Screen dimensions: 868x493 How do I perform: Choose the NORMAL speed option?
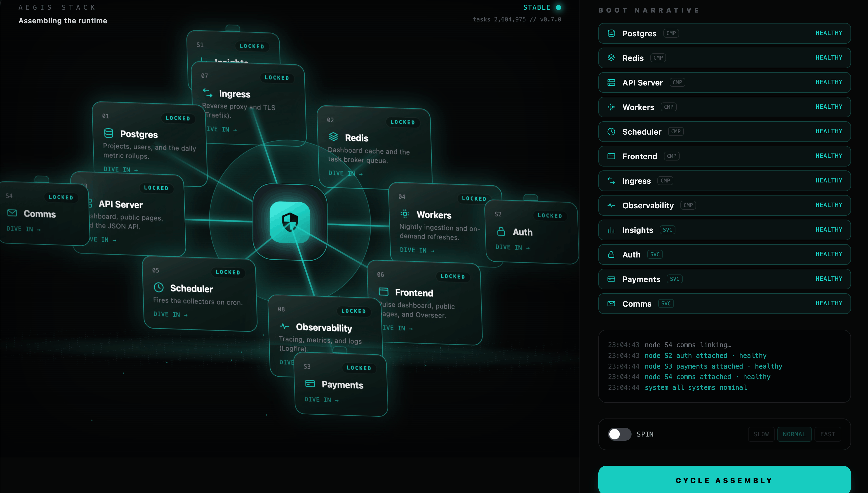pyautogui.click(x=794, y=434)
